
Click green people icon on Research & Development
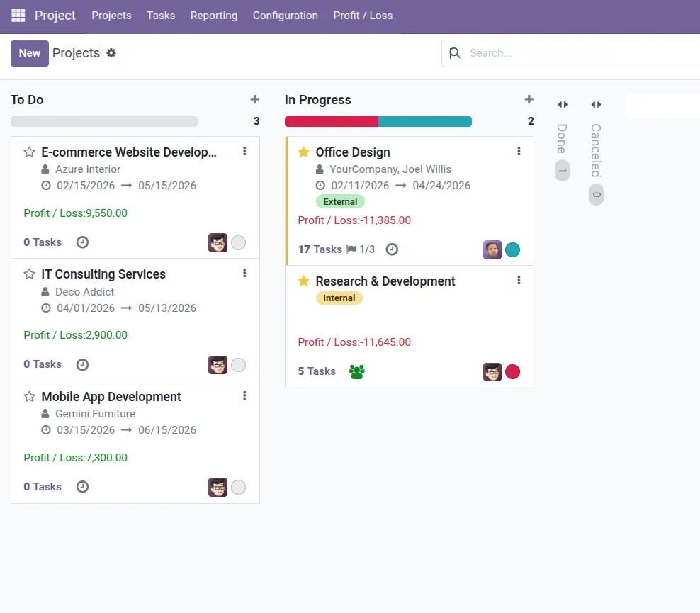pyautogui.click(x=356, y=371)
